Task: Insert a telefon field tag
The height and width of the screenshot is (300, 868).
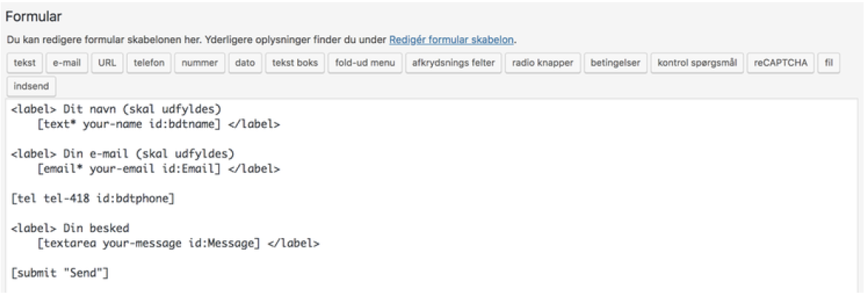Action: [149, 63]
